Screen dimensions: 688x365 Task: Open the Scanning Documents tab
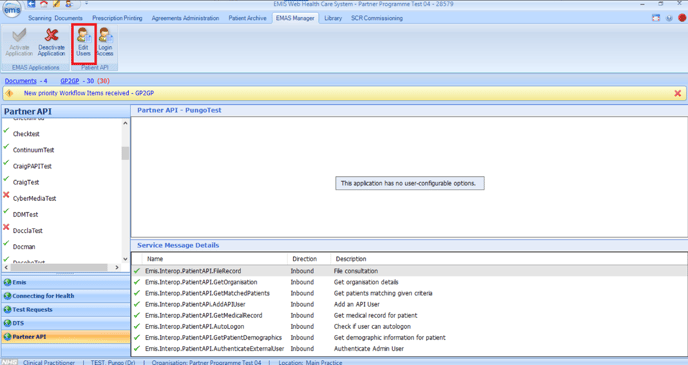pos(55,18)
